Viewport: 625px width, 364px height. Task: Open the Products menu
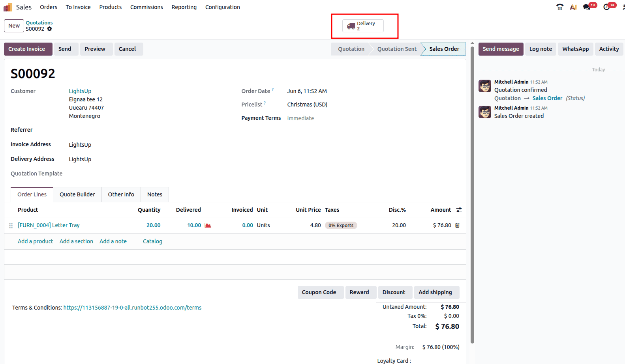111,7
